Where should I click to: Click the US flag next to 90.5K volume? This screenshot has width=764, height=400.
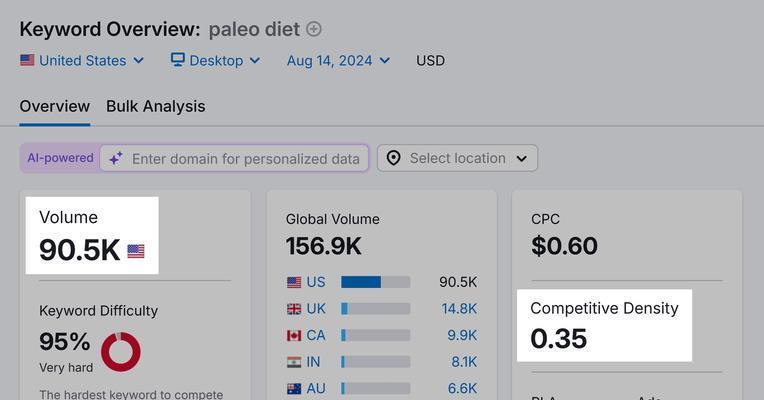(136, 251)
